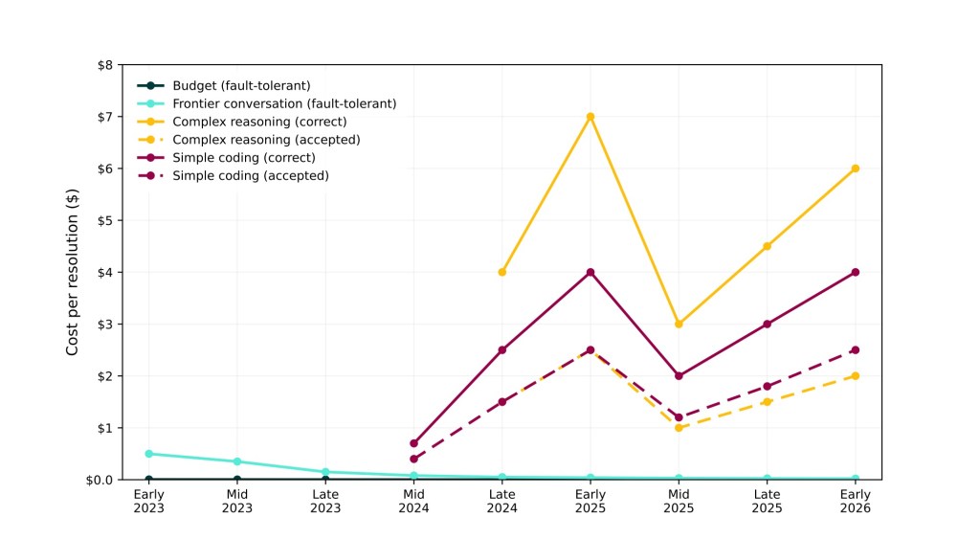The image size is (980, 539).
Task: Click the solid yellow Complex reasoning legend marker
Action: point(150,122)
